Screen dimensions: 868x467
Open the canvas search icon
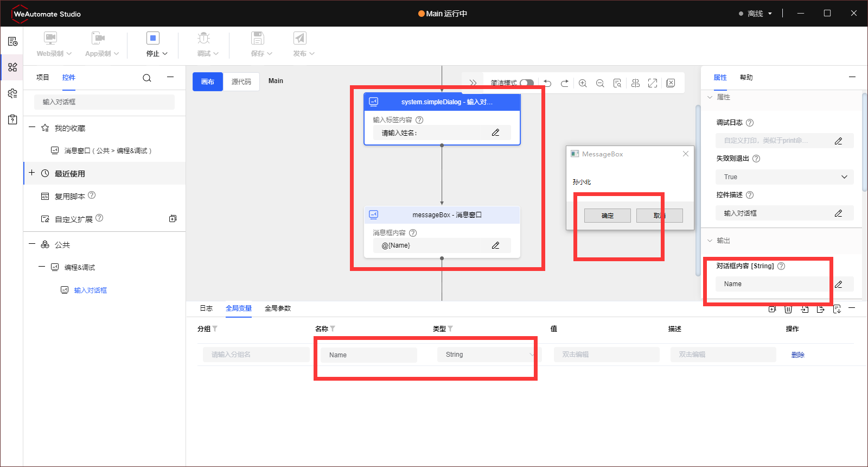pyautogui.click(x=617, y=83)
